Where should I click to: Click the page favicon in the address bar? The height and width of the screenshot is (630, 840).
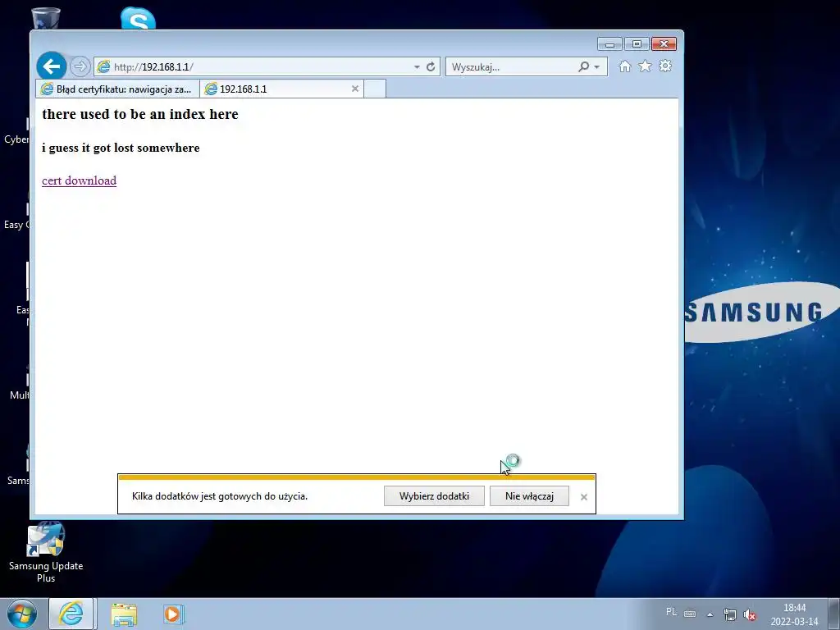pos(103,67)
